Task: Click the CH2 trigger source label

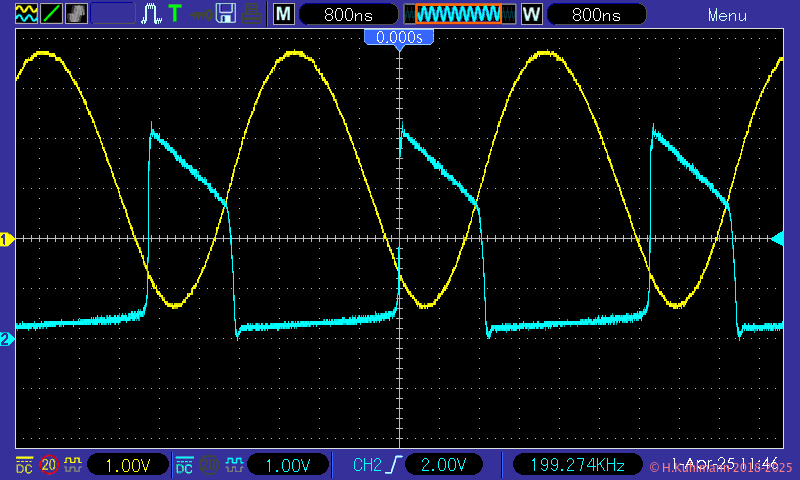Action: click(x=367, y=465)
